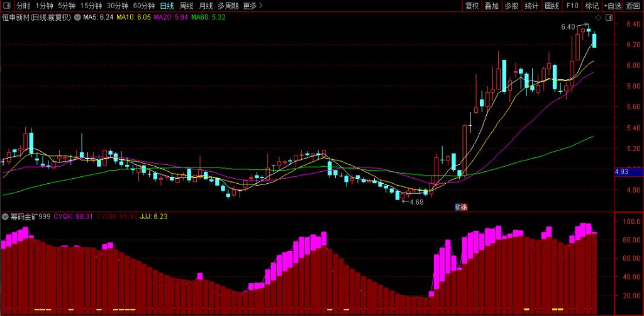
Task: Toggle the left panel icon beside 分时
Action: [6, 6]
